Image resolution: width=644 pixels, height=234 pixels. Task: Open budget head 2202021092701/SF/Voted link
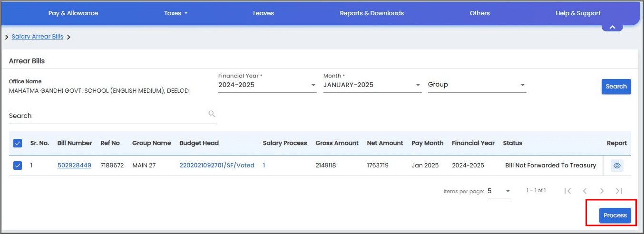217,166
